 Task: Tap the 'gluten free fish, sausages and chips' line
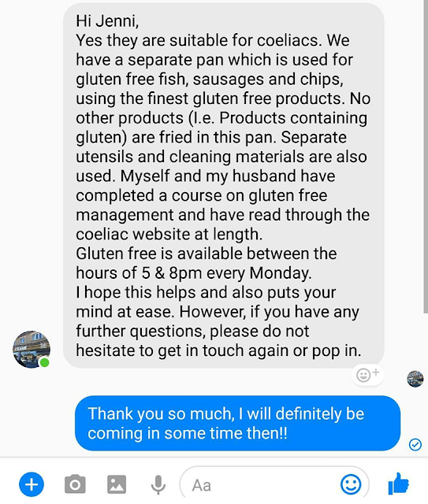tap(210, 80)
